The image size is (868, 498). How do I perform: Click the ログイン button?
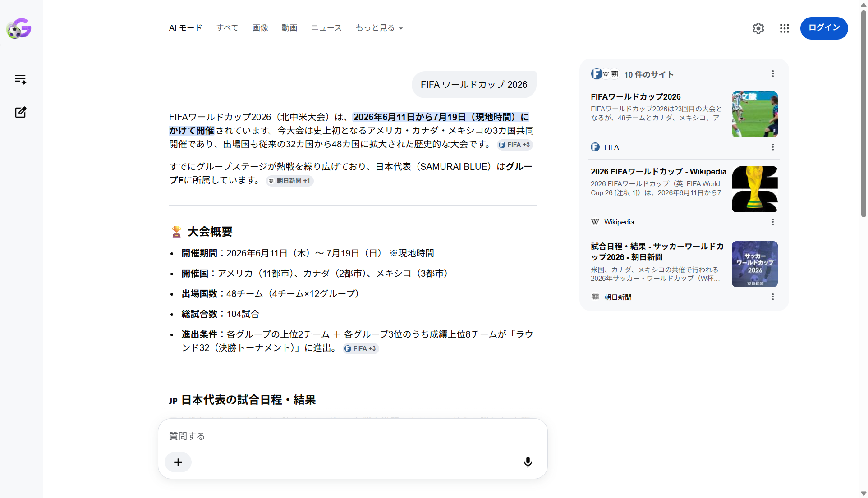[824, 28]
